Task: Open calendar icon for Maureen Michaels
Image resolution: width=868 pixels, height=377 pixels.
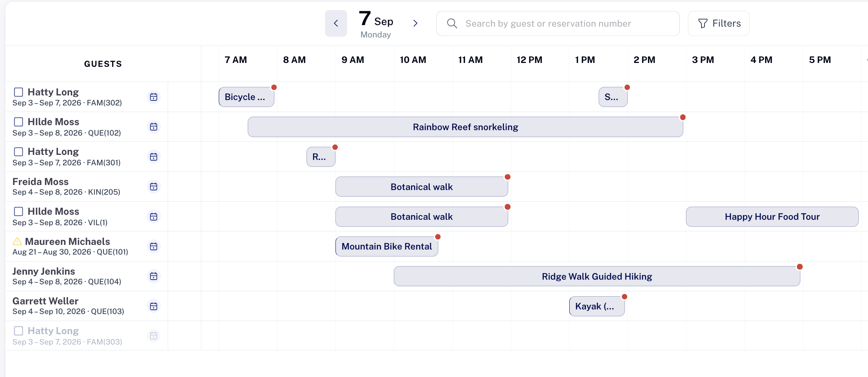Action: click(153, 246)
